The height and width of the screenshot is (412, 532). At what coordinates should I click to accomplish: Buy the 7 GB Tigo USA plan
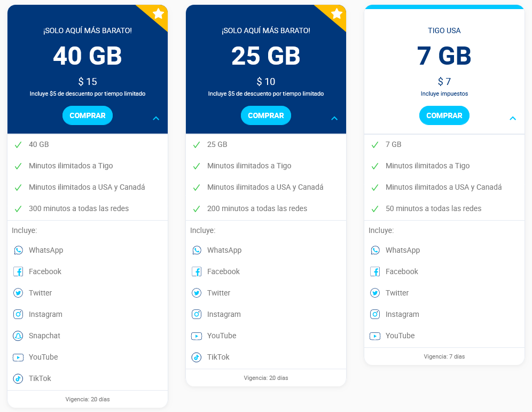[444, 115]
